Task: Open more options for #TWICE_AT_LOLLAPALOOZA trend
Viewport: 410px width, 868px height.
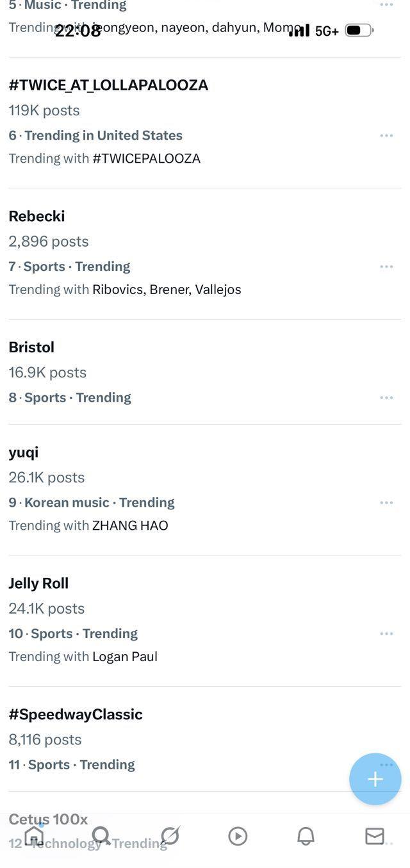Action: (386, 136)
